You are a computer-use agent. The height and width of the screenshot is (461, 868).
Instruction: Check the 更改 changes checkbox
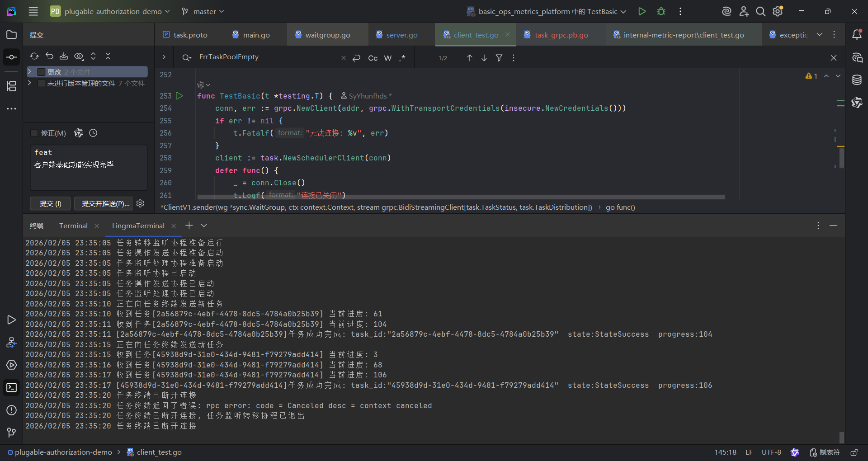[41, 72]
